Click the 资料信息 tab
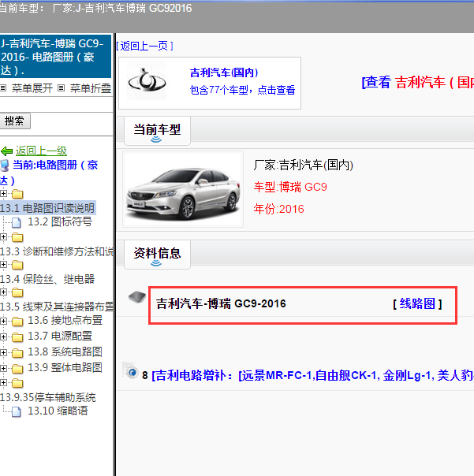The image size is (474, 476). coord(157,255)
